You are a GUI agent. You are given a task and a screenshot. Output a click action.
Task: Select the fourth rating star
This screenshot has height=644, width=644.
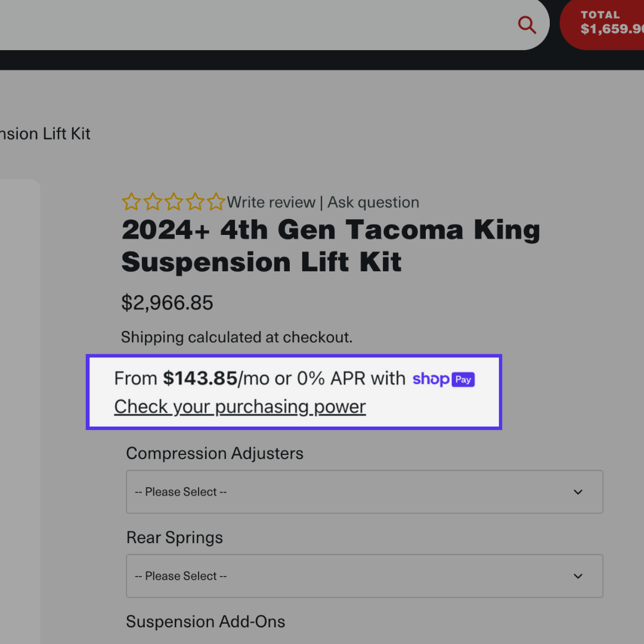coord(194,202)
